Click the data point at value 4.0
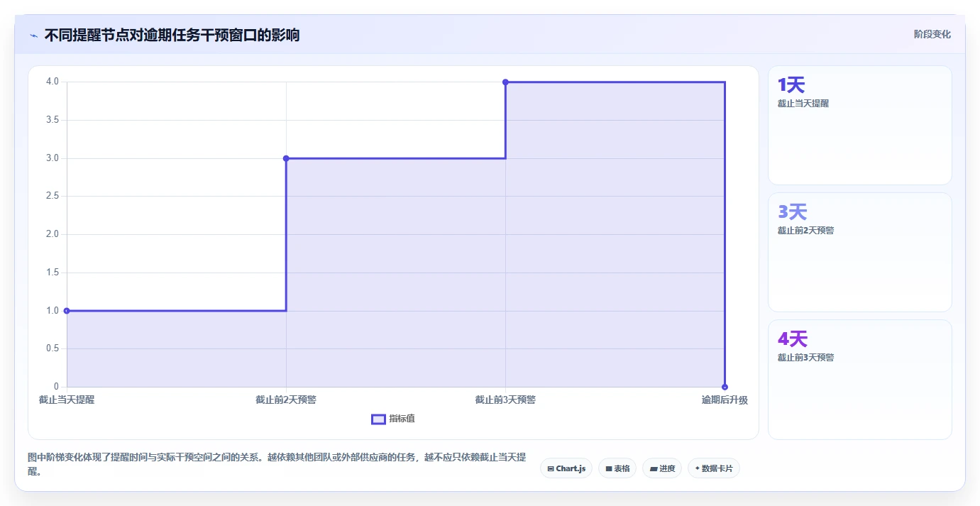The image size is (980, 506). (x=505, y=82)
